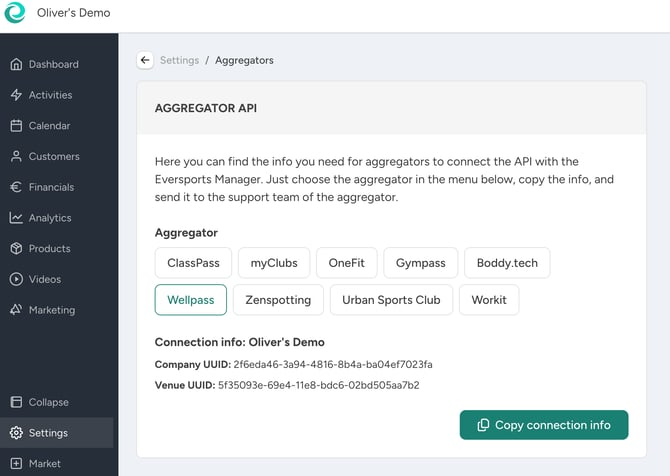Collapse the sidebar menu
Viewport: 670px width, 476px height.
point(48,402)
